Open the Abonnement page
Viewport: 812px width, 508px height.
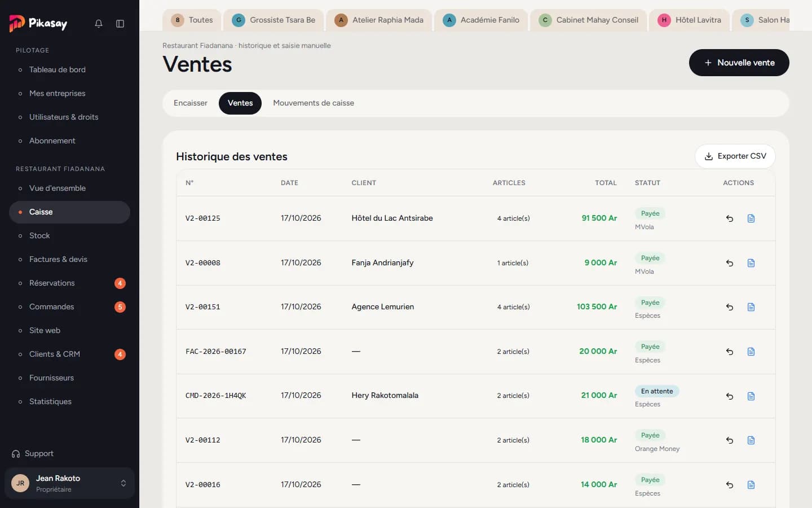[69, 141]
